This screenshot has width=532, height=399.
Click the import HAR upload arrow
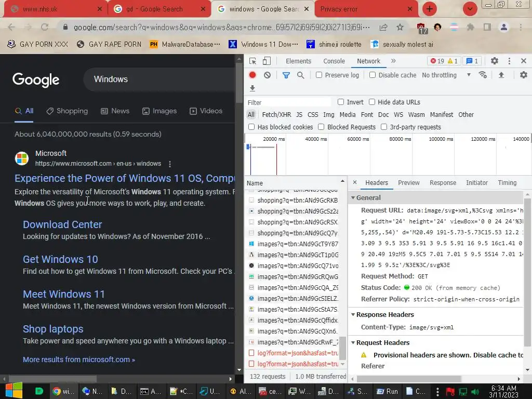click(x=501, y=75)
